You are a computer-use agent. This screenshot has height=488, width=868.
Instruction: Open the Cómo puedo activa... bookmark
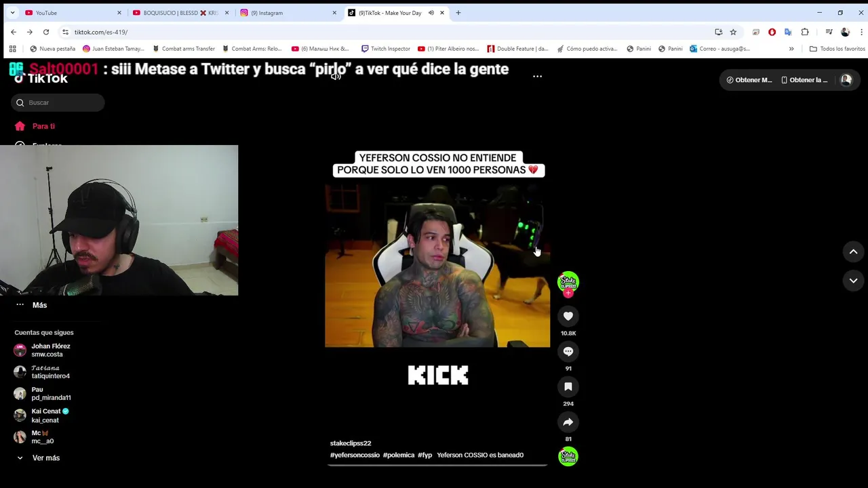pos(587,49)
